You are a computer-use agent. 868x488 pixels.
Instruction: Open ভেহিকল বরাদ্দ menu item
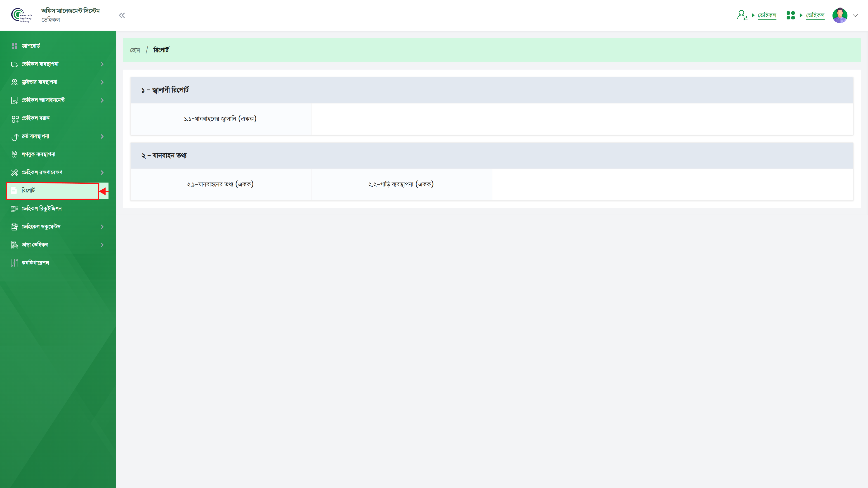(x=58, y=118)
